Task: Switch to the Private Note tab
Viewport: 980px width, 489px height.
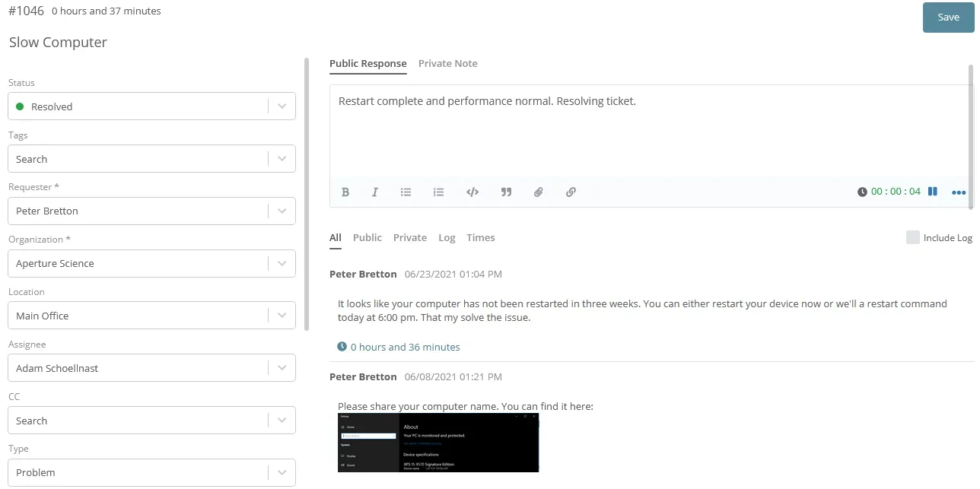Action: tap(448, 63)
